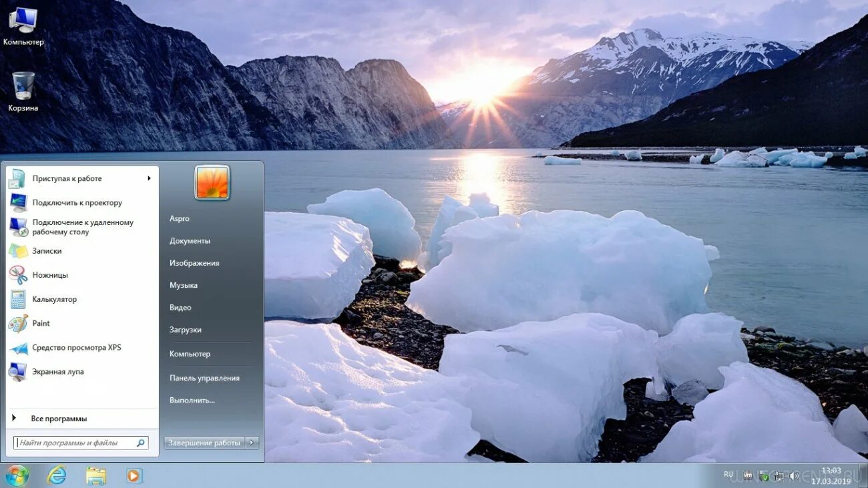
Task: Click the search magnifier icon in Start menu
Action: (x=141, y=443)
